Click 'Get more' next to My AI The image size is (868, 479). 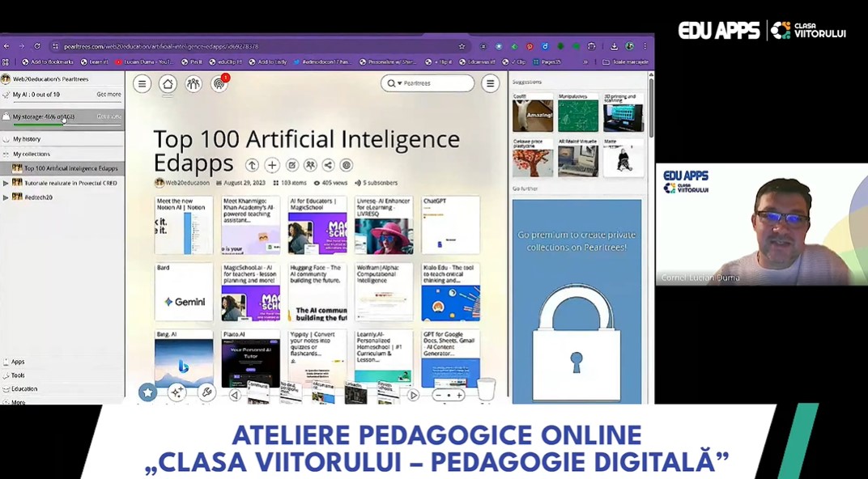[x=108, y=95]
